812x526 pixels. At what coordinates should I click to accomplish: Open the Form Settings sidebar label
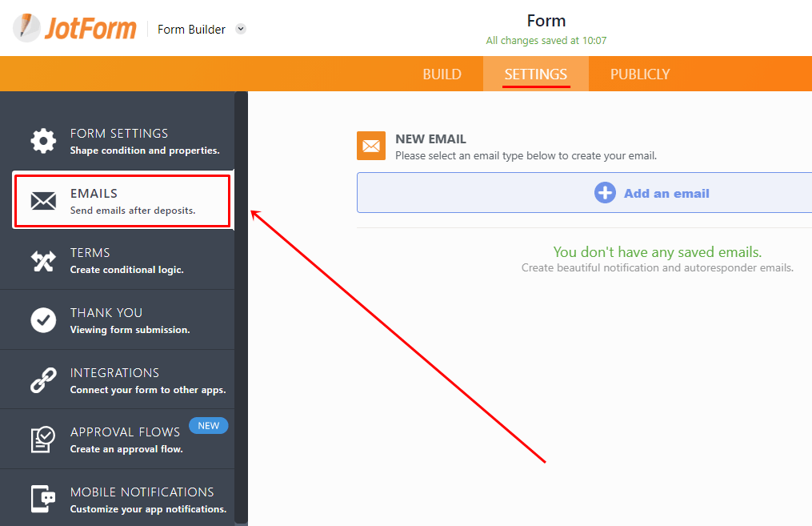[x=119, y=134]
